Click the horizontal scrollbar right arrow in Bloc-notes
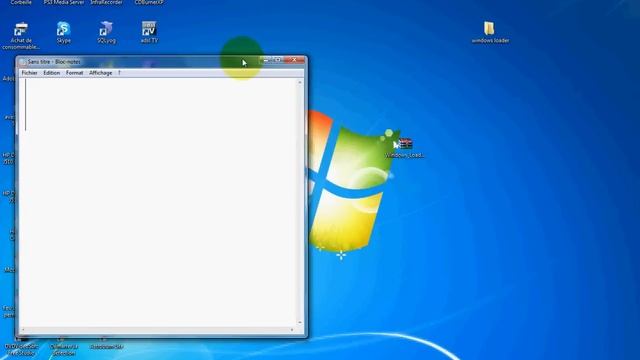The height and width of the screenshot is (360, 640). 292,330
